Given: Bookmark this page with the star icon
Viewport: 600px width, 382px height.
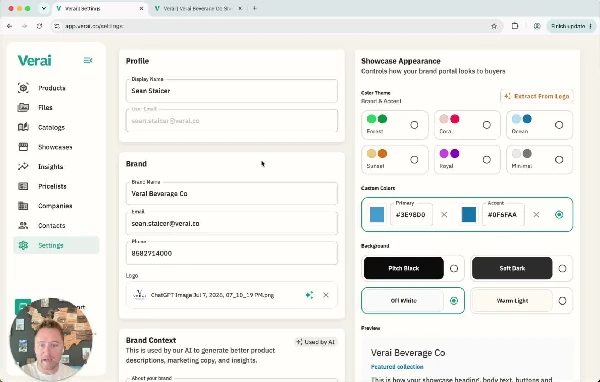Looking at the screenshot, I should [494, 26].
